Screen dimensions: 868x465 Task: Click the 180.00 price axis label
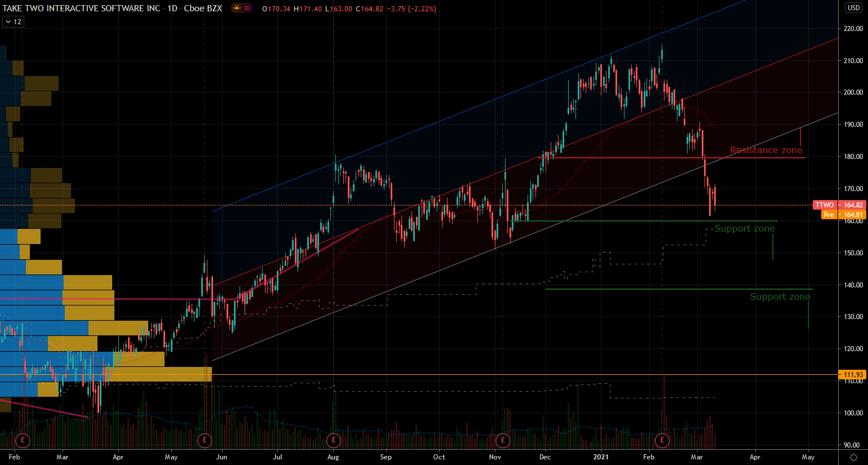tap(853, 157)
